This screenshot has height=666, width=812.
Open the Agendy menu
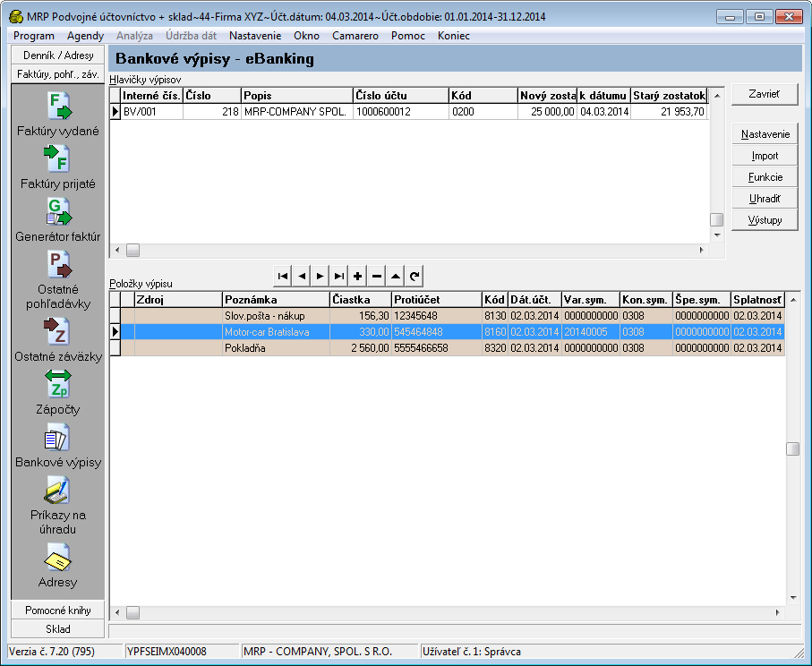click(x=85, y=36)
